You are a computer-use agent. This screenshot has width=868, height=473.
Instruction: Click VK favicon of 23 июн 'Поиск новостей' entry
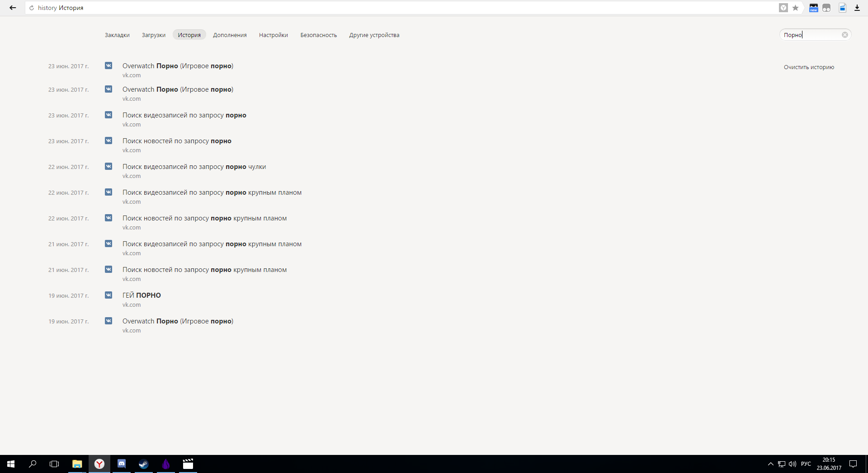(108, 140)
